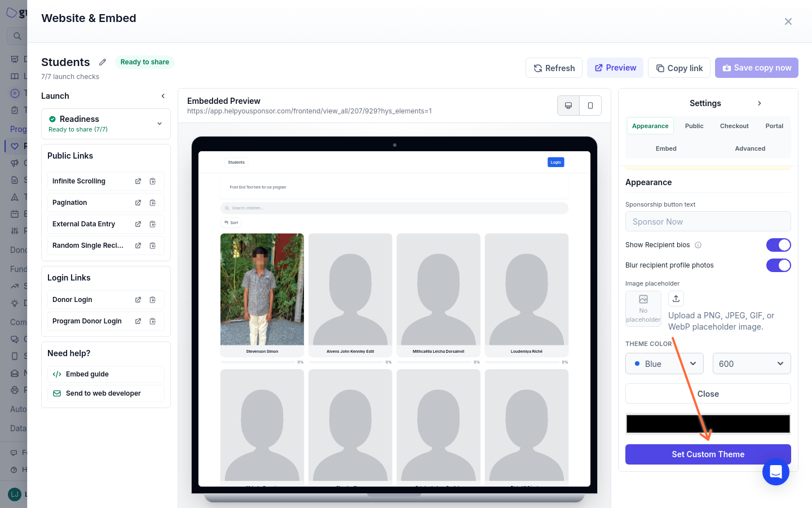Viewport: 812px width, 508px height.
Task: Click the image placeholder upload icon
Action: click(x=676, y=299)
